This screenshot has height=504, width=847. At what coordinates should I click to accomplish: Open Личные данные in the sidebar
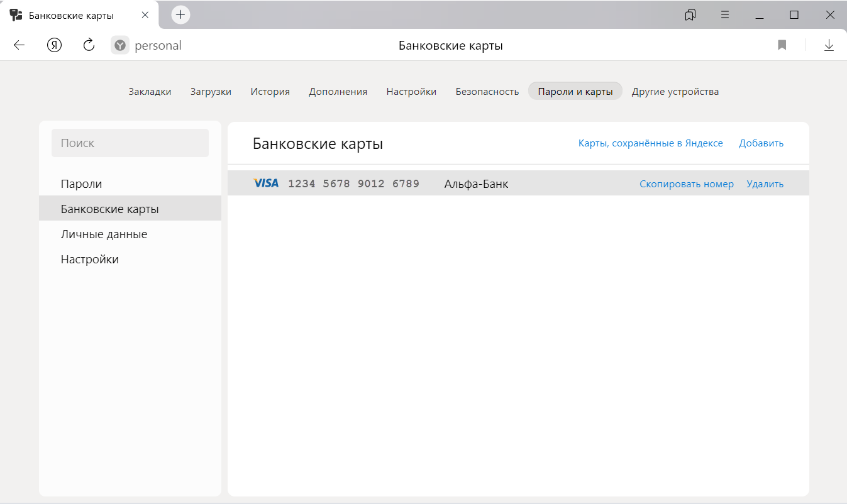[x=130, y=234]
